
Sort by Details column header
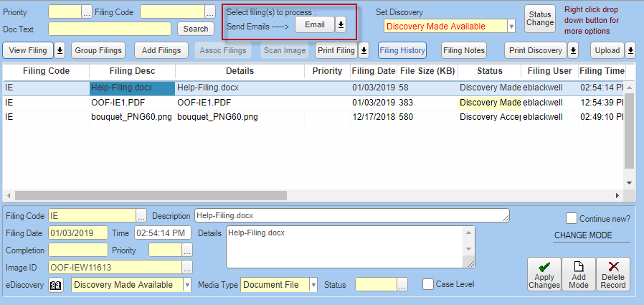point(240,71)
